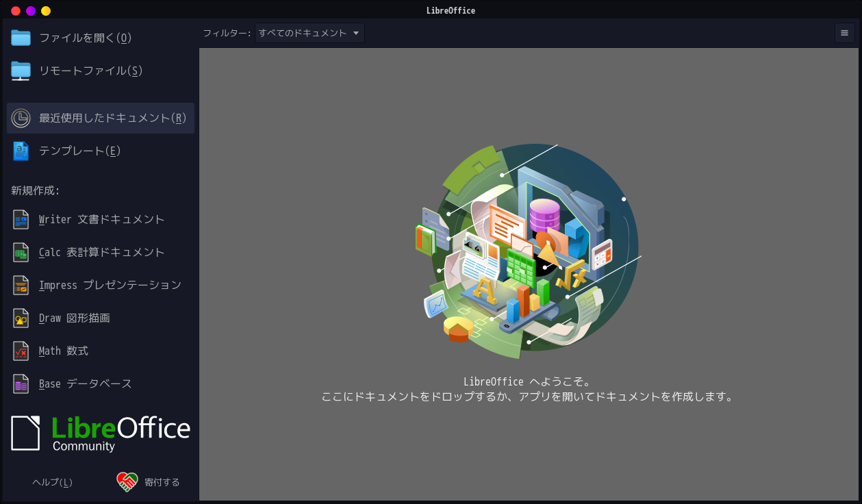
Task: Create a Math 数式
Action: click(101, 351)
